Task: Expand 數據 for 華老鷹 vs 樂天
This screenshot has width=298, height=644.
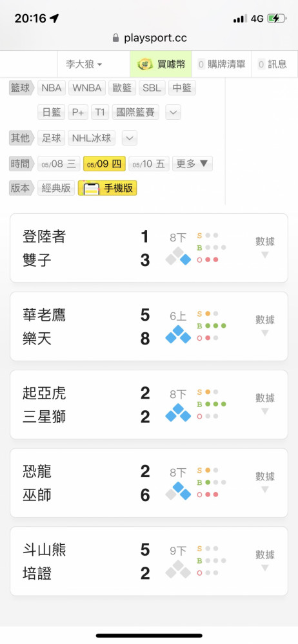Action: click(x=264, y=326)
